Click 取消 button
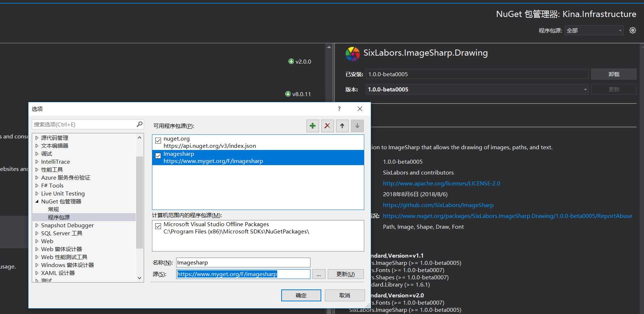 tap(345, 295)
